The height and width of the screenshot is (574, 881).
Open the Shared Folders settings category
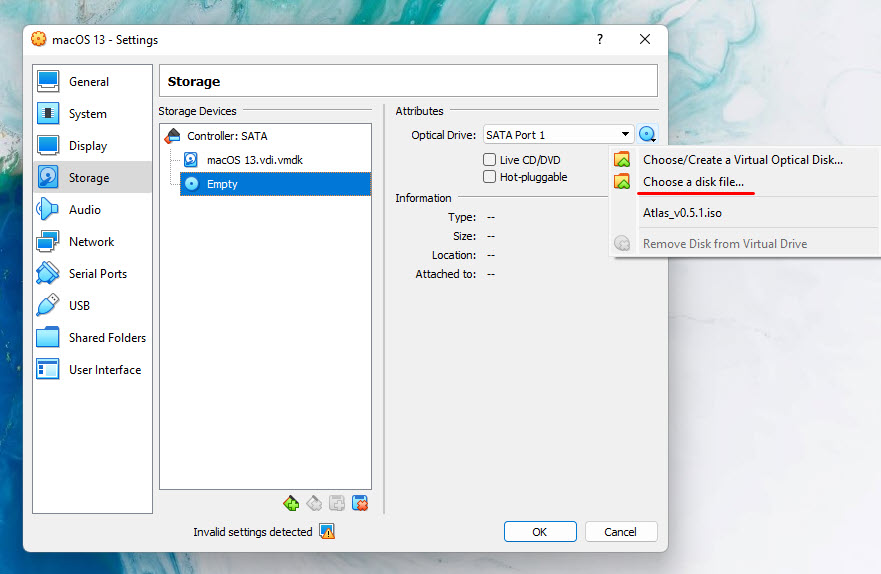point(92,338)
